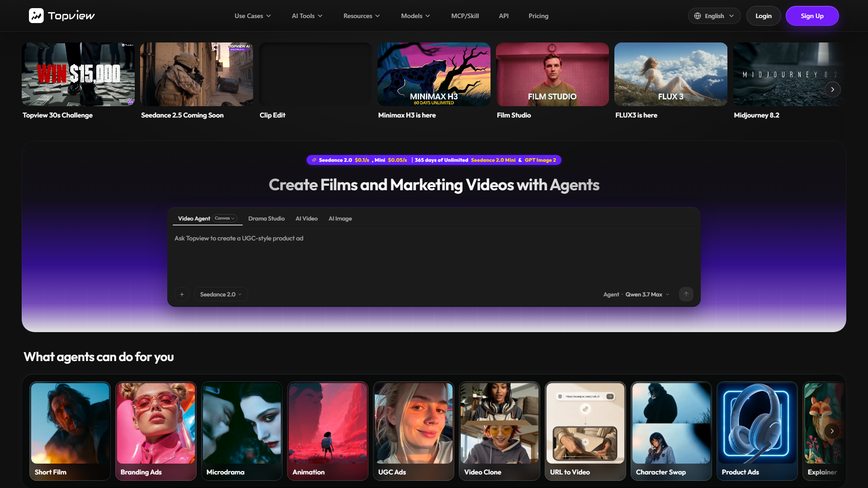Select the Branding Ads agent card
This screenshot has height=488, width=868.
pos(156,431)
